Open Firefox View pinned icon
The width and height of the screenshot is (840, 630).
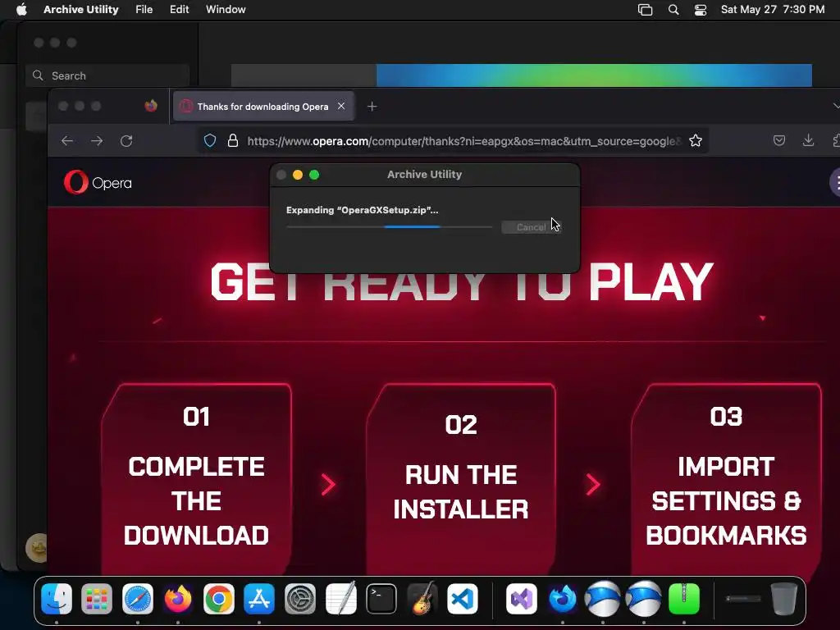pos(151,106)
